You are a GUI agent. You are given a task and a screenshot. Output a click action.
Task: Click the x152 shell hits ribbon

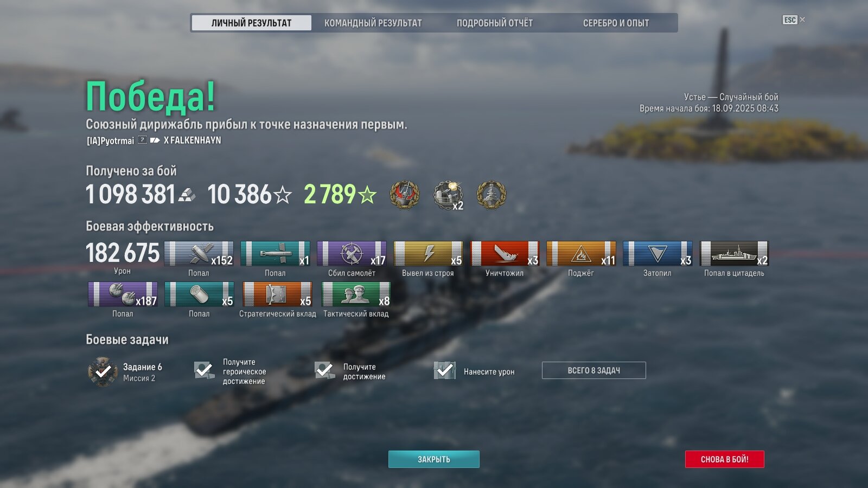(199, 254)
